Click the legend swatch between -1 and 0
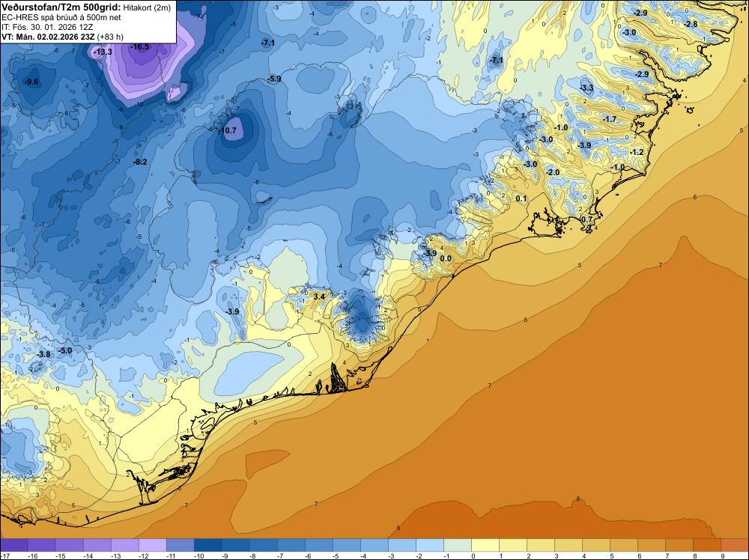Viewport: 749px width, 560px height. pos(458,545)
